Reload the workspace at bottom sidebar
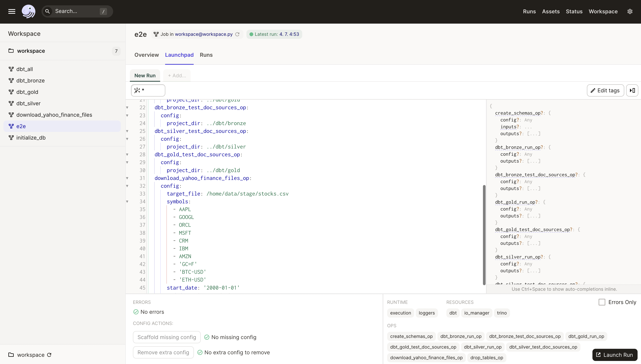 (x=49, y=355)
